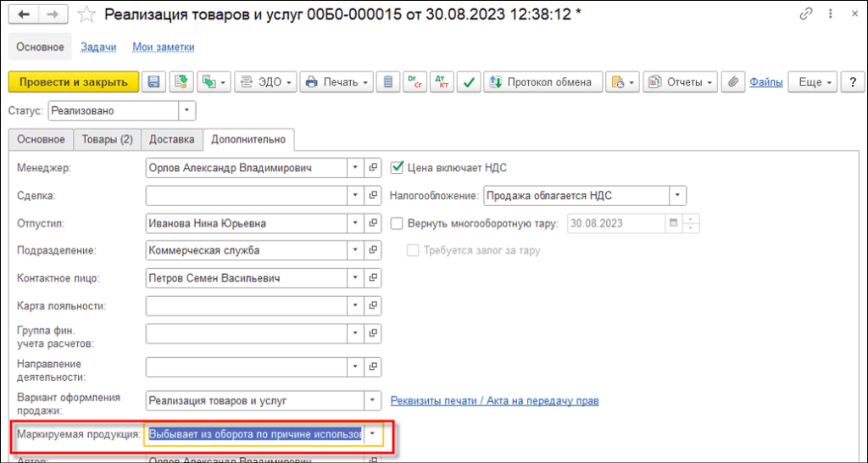Open the Файлы link
The image size is (868, 463).
766,82
